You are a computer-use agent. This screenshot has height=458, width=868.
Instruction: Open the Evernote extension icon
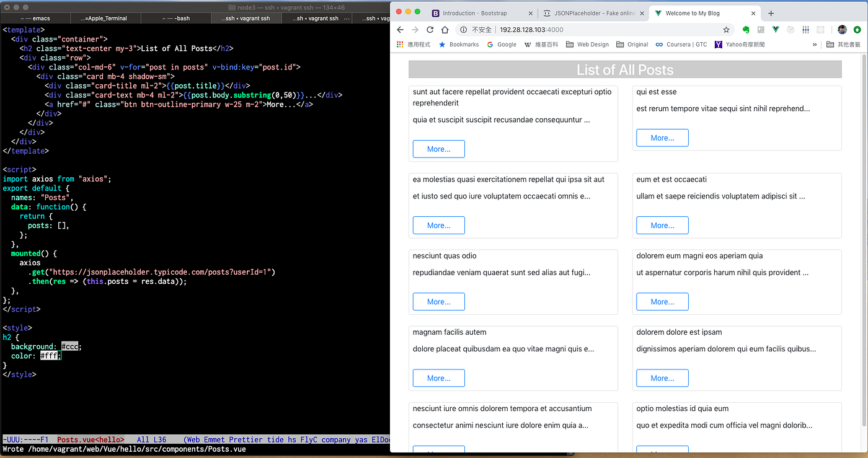click(746, 29)
